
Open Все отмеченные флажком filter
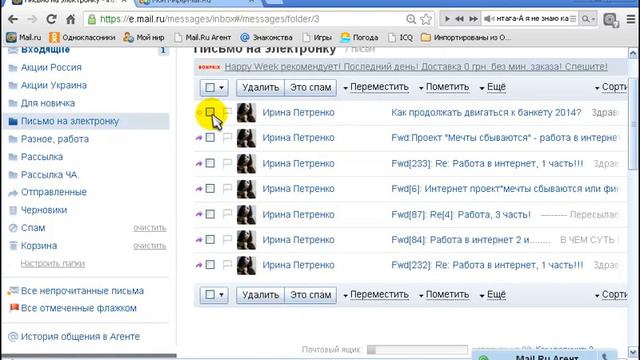78,308
